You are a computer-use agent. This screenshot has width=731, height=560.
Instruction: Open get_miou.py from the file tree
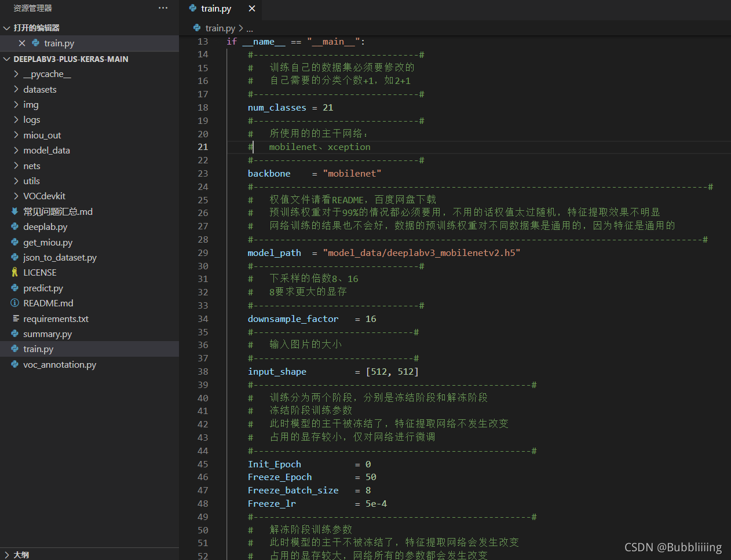click(47, 243)
